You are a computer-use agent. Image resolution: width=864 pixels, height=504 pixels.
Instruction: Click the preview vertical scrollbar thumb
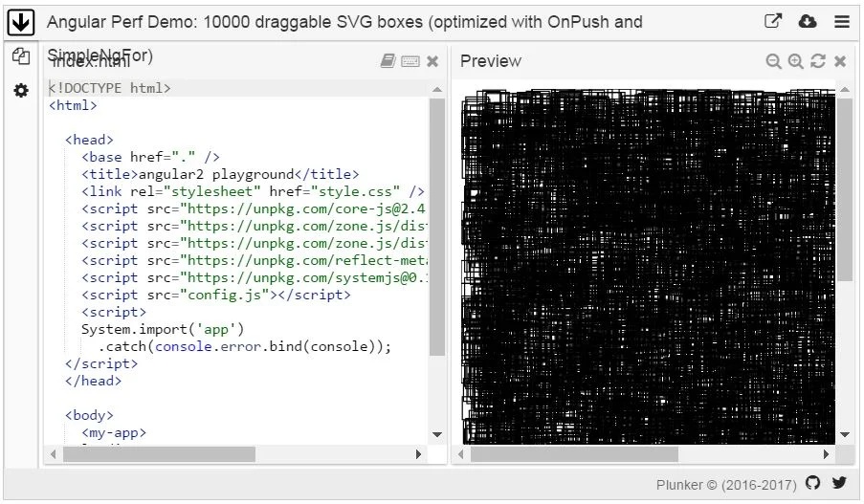click(x=845, y=190)
